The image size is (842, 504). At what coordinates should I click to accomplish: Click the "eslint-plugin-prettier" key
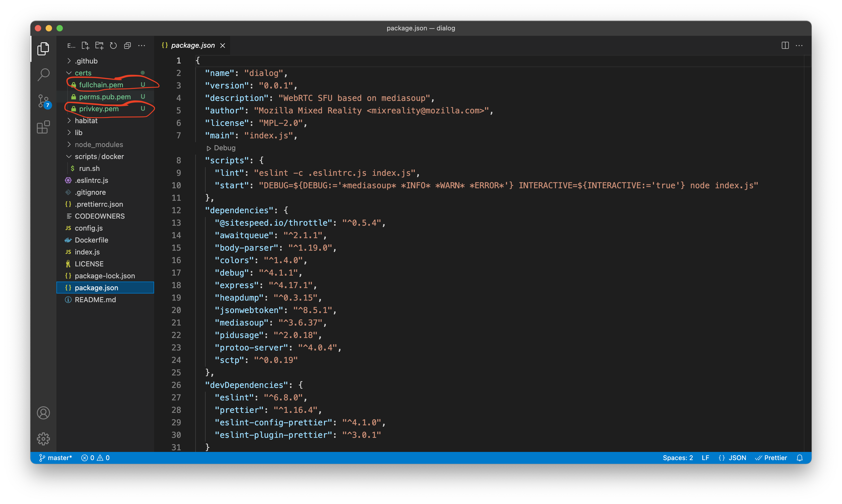[x=273, y=435]
